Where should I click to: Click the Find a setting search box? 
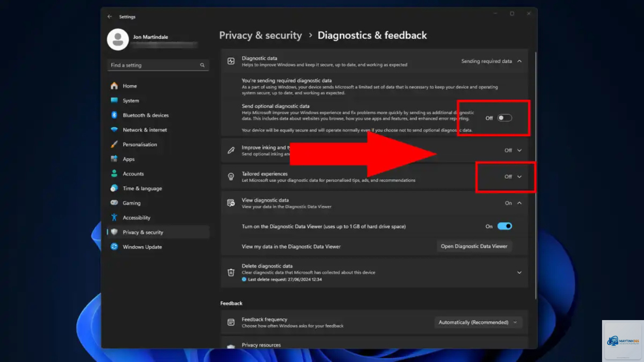[158, 65]
